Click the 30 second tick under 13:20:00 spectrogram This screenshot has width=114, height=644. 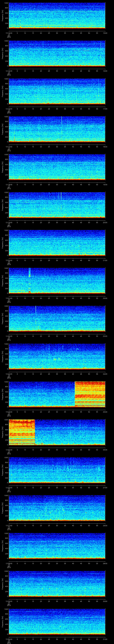[57, 260]
